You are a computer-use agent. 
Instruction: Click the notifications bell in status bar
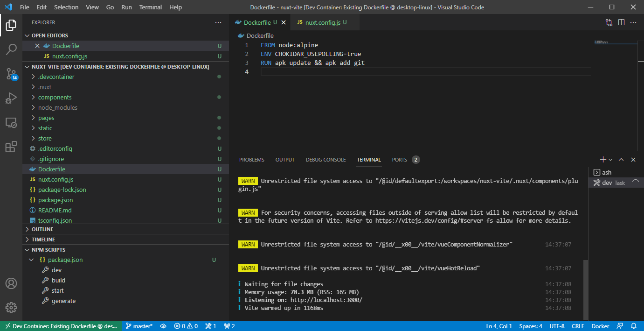click(x=634, y=326)
